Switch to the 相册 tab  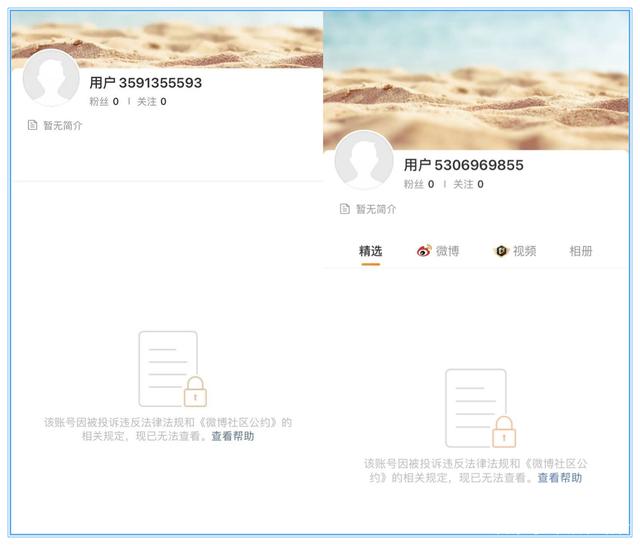[580, 251]
